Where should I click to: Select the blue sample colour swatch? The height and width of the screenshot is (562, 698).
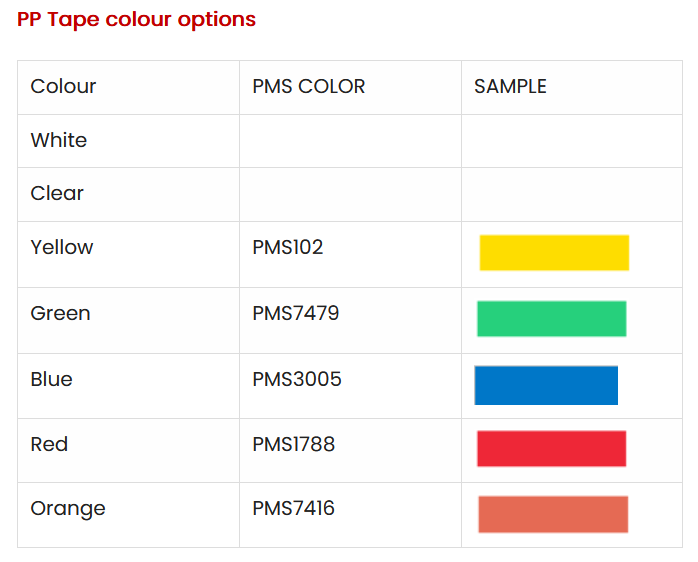(x=546, y=385)
